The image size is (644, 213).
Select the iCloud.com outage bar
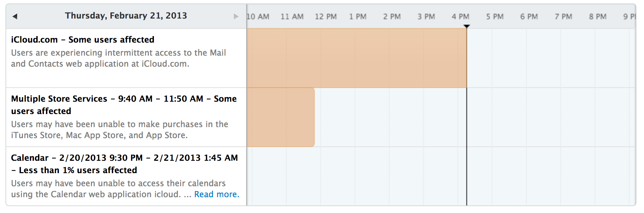(356, 58)
